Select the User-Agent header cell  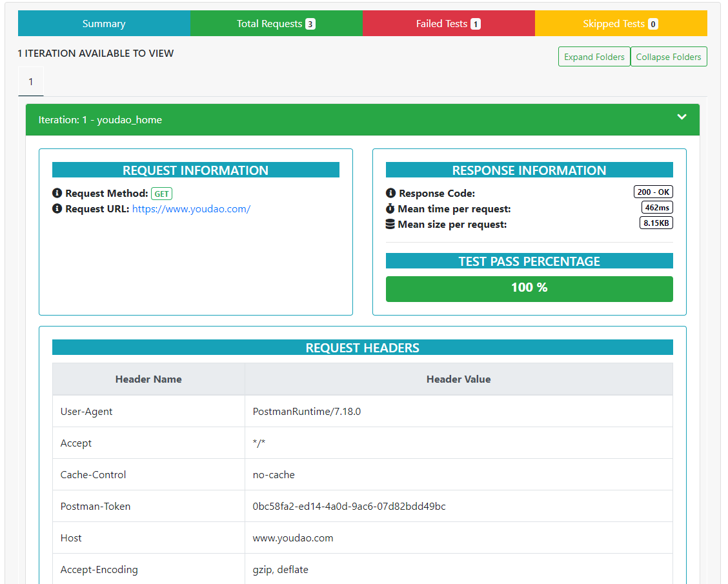pyautogui.click(x=148, y=411)
